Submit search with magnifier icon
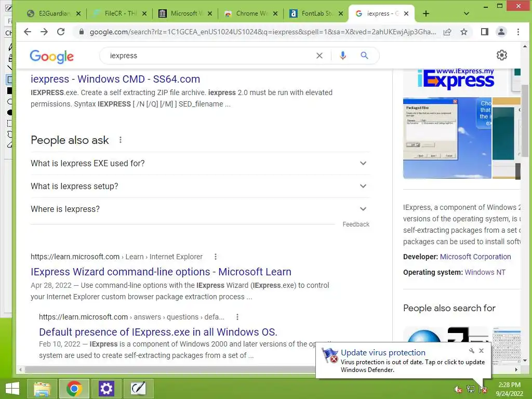This screenshot has width=532, height=399. (364, 55)
